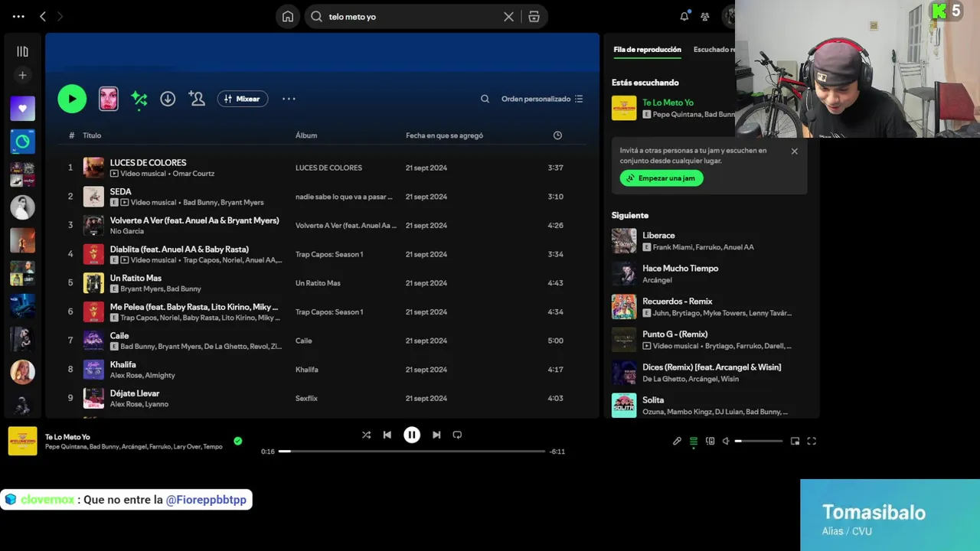Sort by duration clock icon
This screenshot has height=551, width=980.
(557, 135)
